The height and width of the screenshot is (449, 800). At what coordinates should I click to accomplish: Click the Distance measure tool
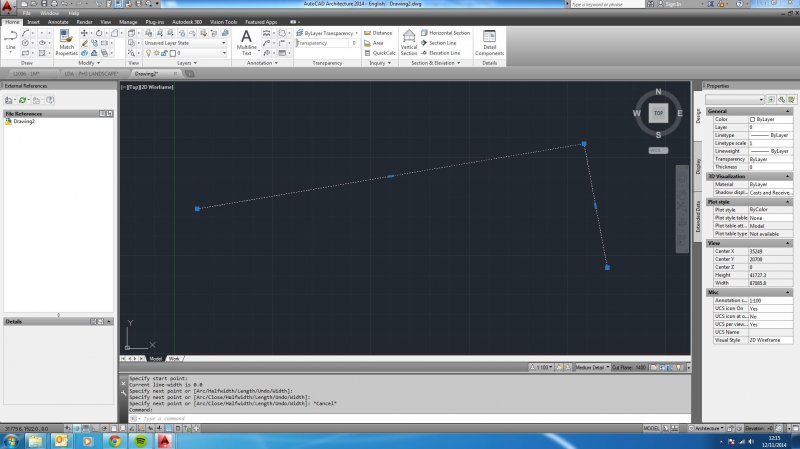(378, 33)
